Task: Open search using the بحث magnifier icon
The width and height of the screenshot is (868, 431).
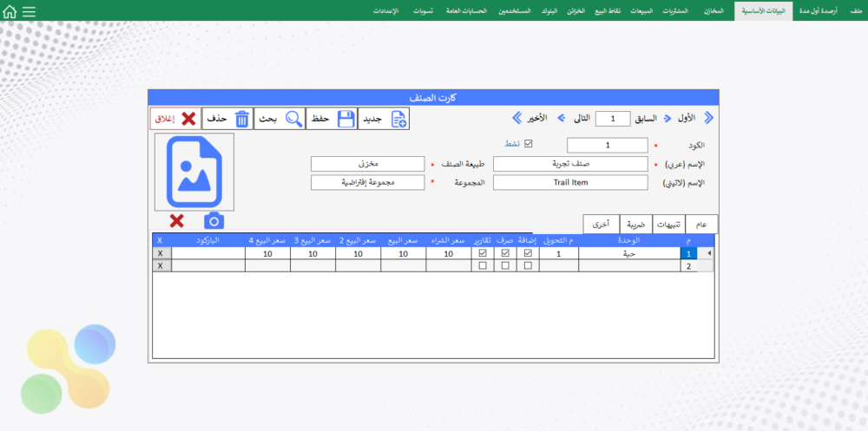Action: click(279, 119)
